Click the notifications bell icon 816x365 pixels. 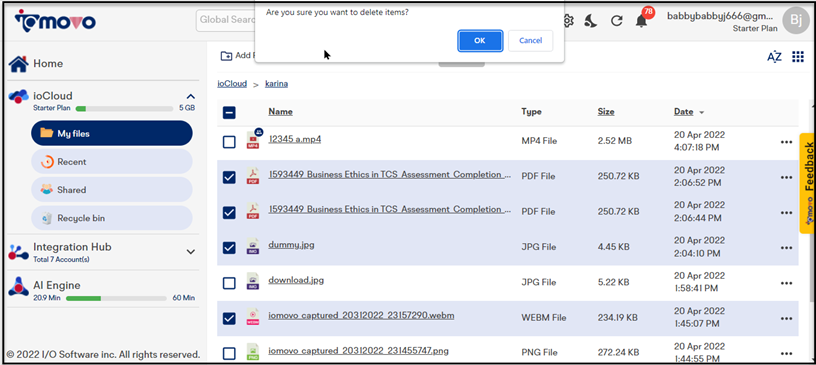(641, 21)
